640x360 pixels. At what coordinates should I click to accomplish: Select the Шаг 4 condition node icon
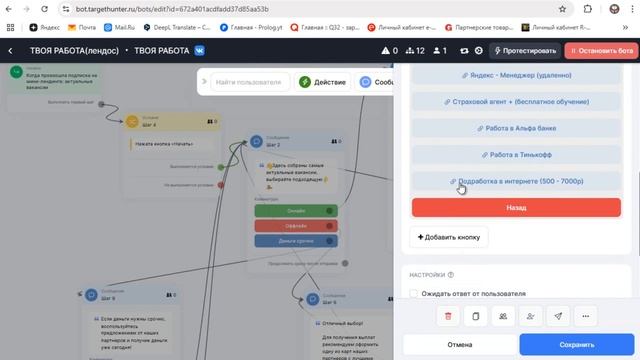point(132,121)
